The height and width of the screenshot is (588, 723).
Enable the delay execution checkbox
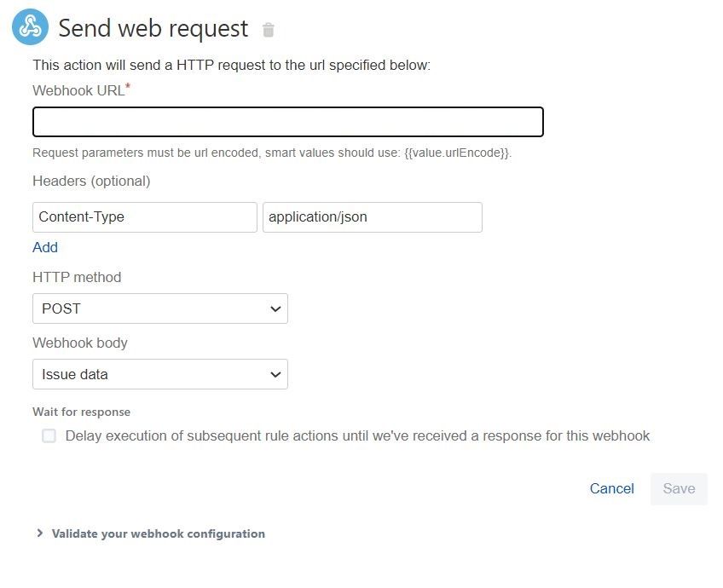tap(49, 435)
